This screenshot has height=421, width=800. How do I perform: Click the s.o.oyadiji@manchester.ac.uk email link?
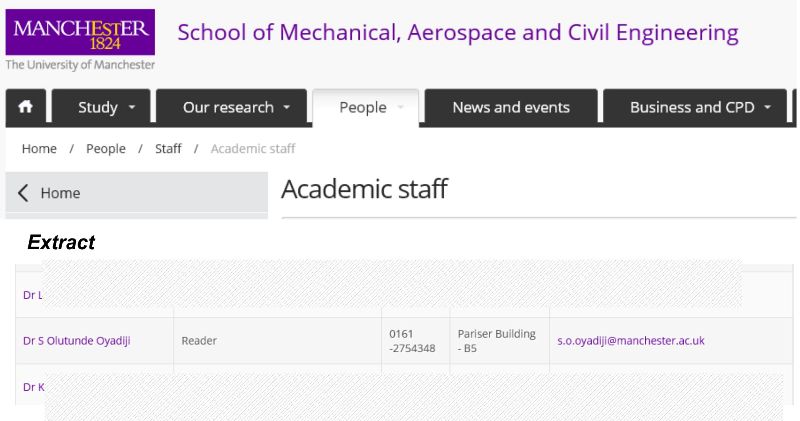(x=631, y=340)
